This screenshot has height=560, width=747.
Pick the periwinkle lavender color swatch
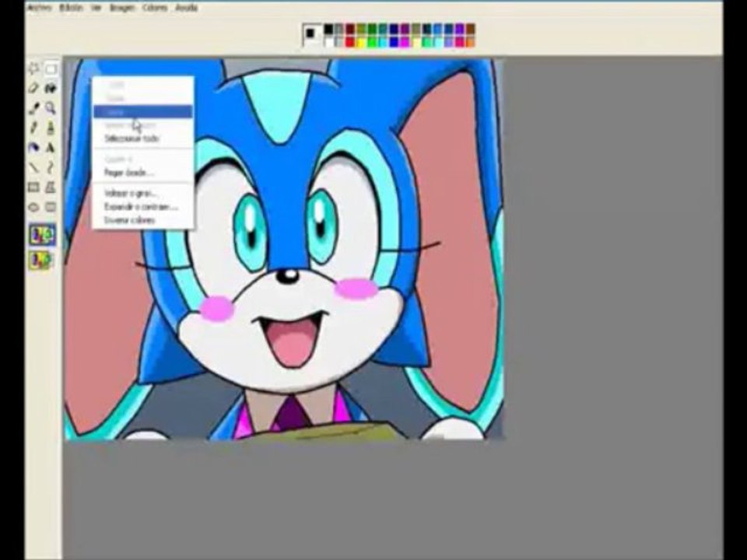(448, 41)
